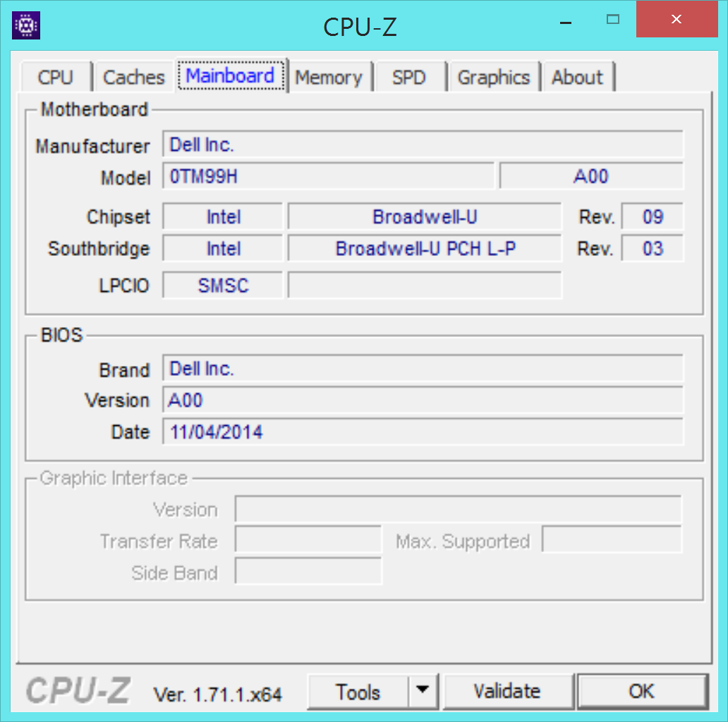Screen dimensions: 728x722
Task: Click the CPU-Z app icon in title bar
Action: 26,25
